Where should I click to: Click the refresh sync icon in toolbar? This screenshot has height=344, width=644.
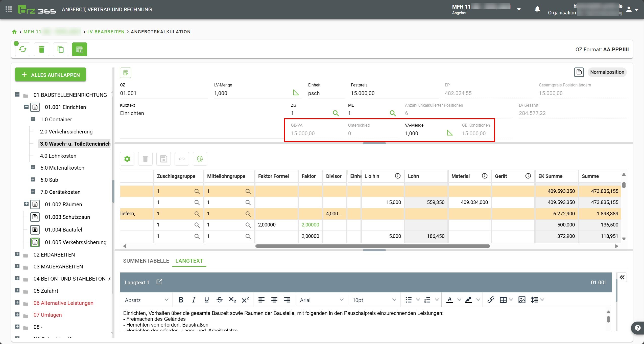pos(23,49)
